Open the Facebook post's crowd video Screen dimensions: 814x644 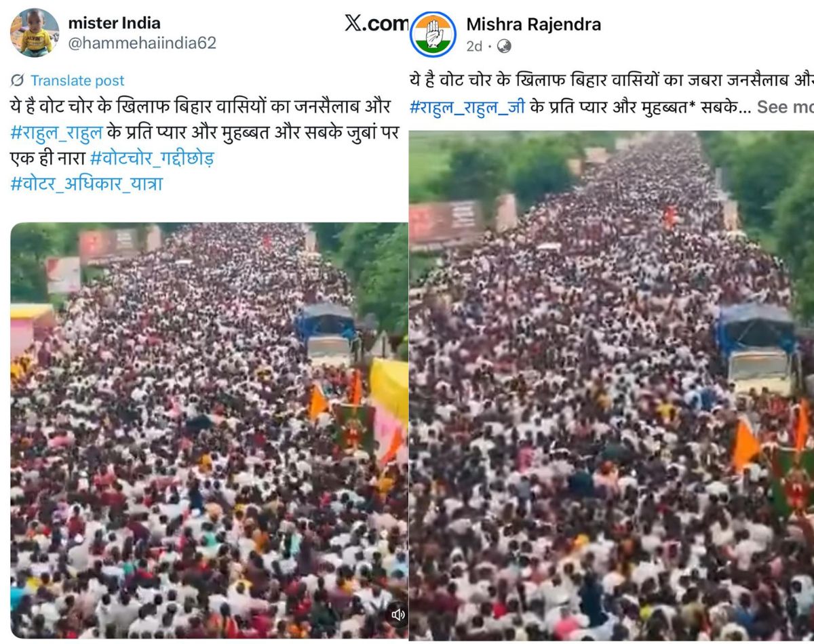click(x=611, y=386)
